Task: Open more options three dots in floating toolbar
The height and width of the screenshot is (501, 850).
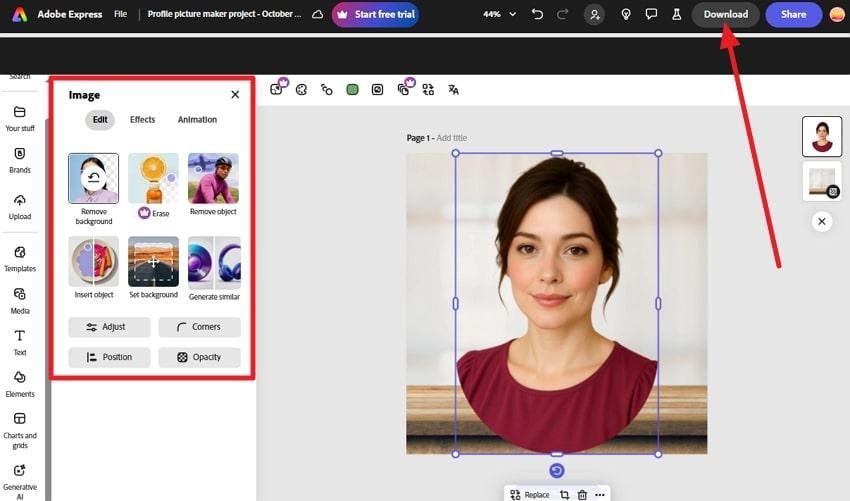Action: tap(600, 494)
